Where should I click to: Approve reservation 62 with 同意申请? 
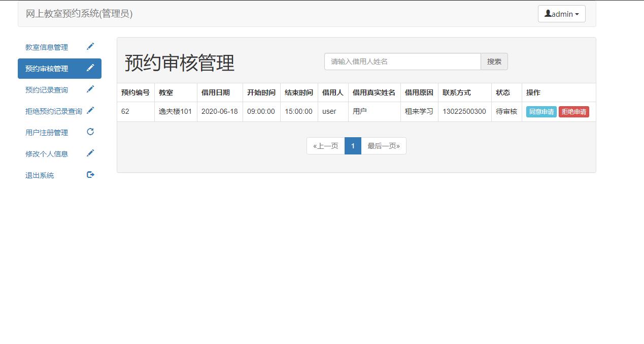[540, 111]
